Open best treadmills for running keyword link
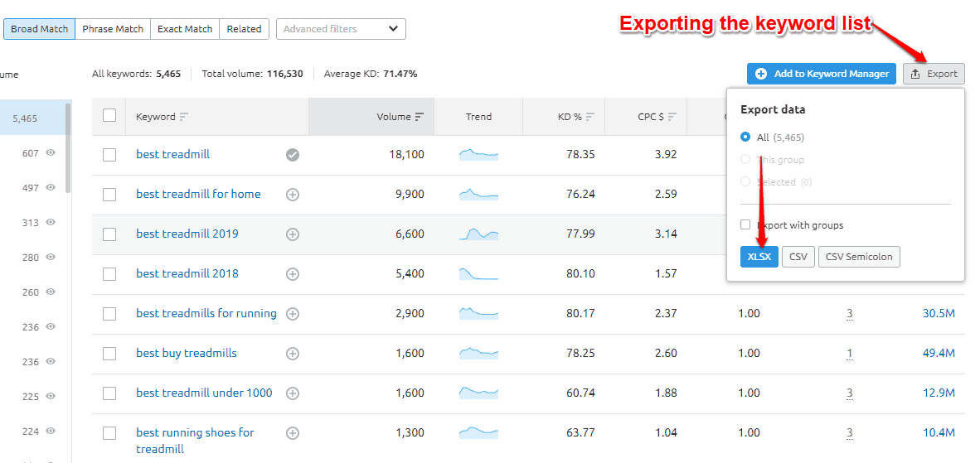Image resolution: width=980 pixels, height=463 pixels. [206, 313]
